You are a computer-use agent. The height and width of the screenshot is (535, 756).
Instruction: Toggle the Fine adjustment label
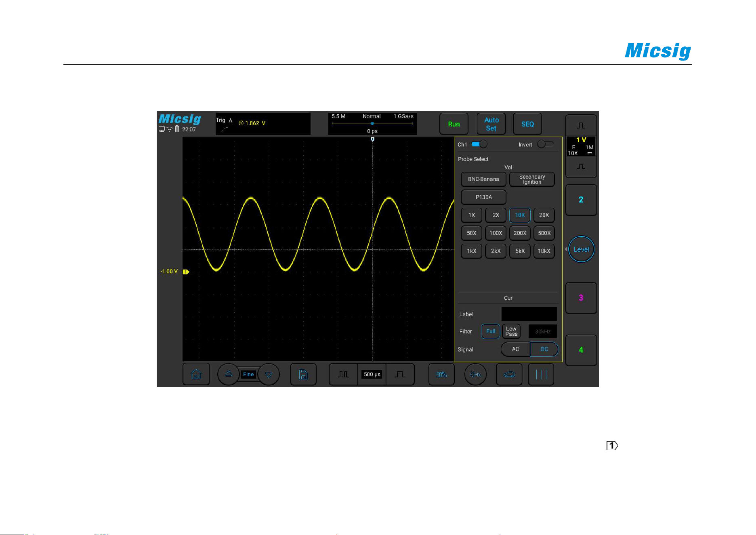click(x=248, y=374)
